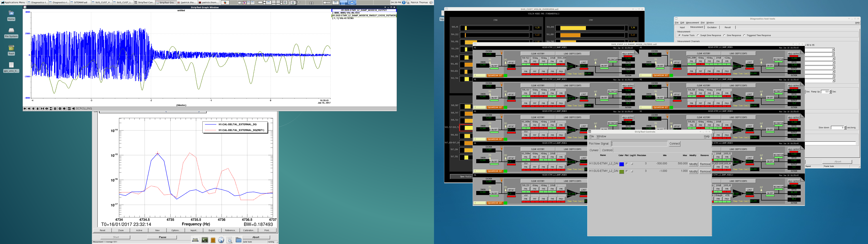Switch to the Excitation tab in Diagnostics test tools
868x244 pixels.
pyautogui.click(x=712, y=27)
